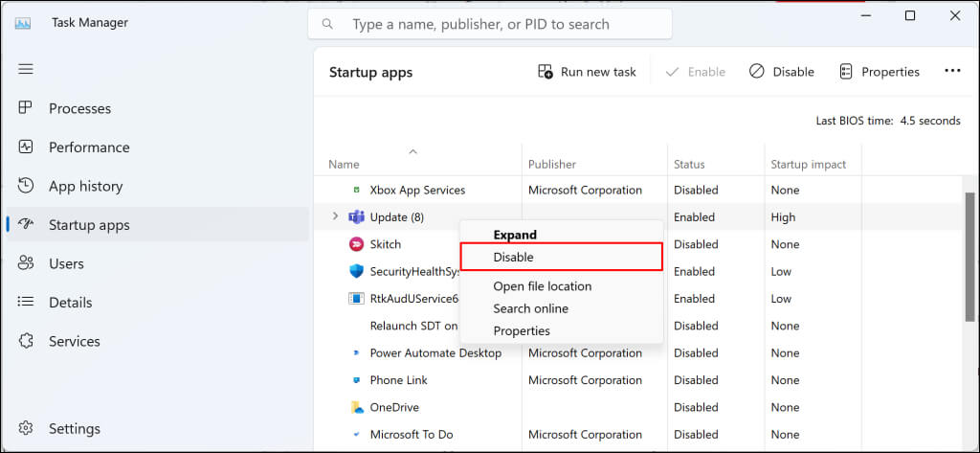Screen dimensions: 980x453
Task: Open the App history page
Action: pos(85,187)
